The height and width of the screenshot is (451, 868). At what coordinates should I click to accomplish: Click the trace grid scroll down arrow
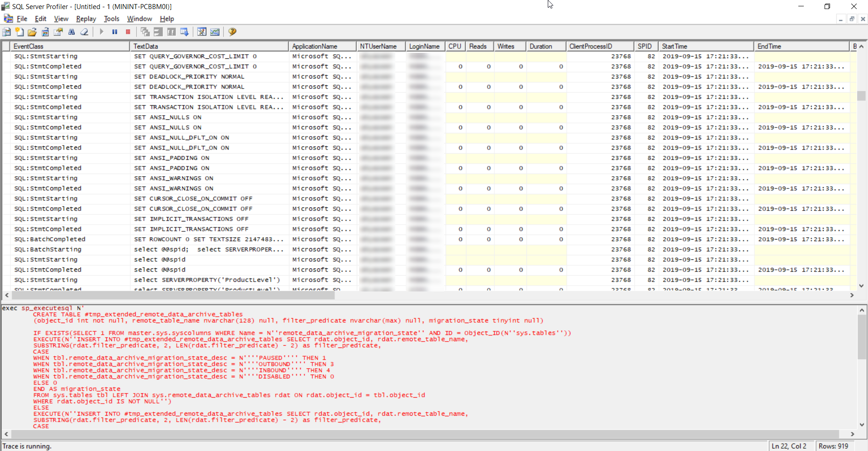click(x=861, y=286)
